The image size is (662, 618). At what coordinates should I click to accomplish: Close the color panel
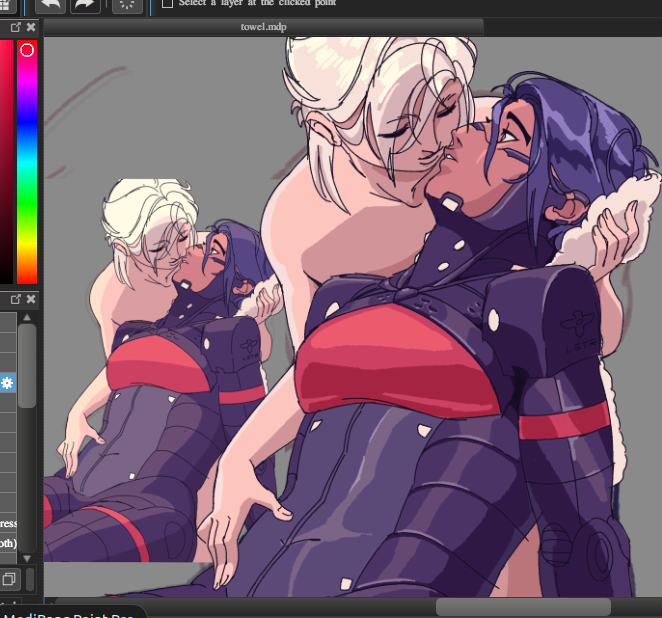click(x=31, y=27)
